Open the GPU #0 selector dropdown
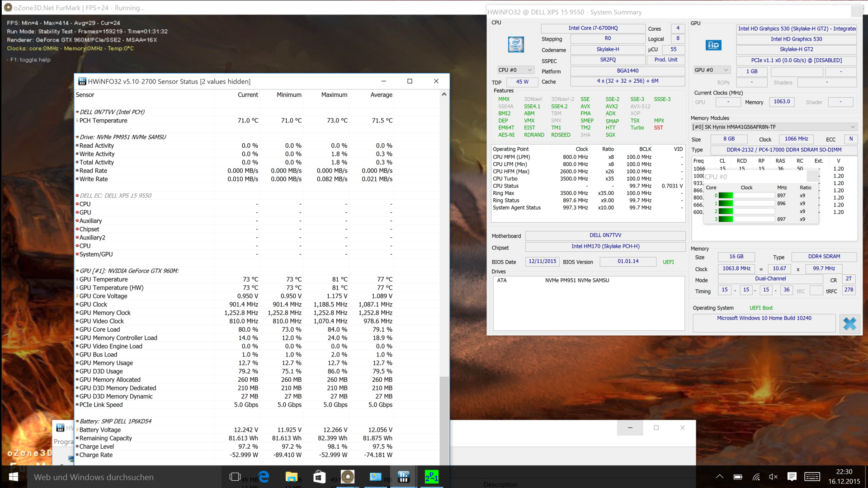Screen dimensions: 868x488 tap(712, 70)
